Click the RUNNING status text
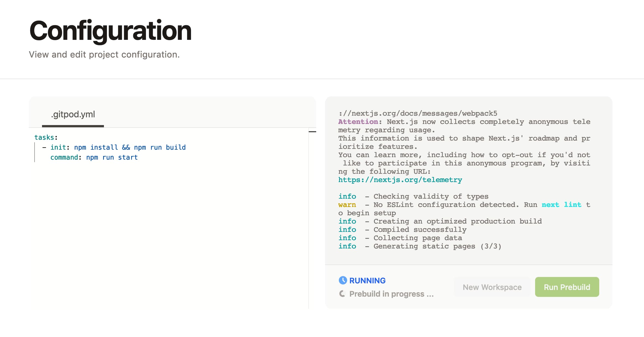644x337 pixels. pos(367,281)
